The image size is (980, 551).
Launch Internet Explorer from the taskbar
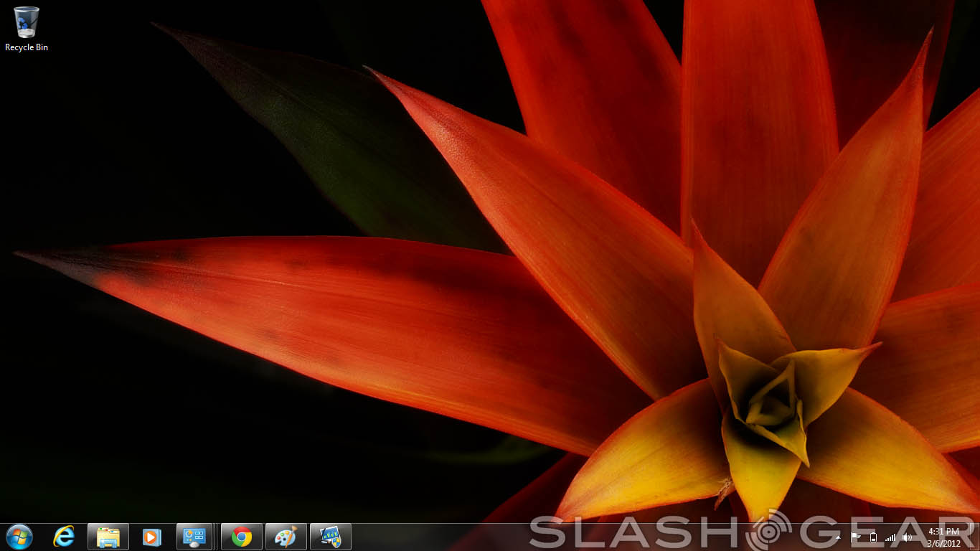[64, 537]
